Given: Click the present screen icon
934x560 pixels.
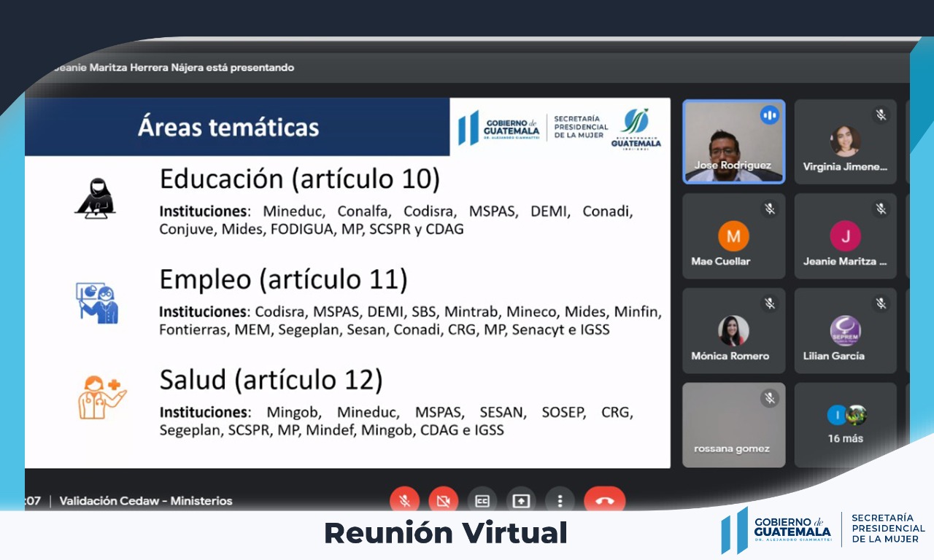Looking at the screenshot, I should (521, 500).
